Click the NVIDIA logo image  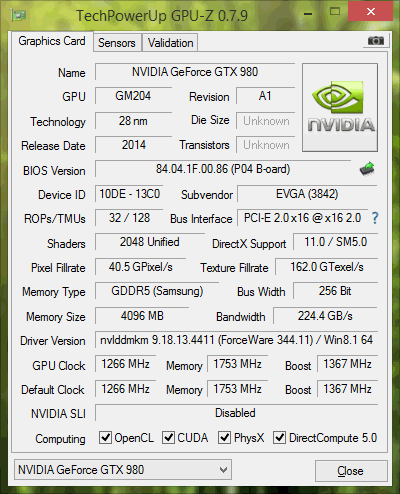(x=340, y=107)
